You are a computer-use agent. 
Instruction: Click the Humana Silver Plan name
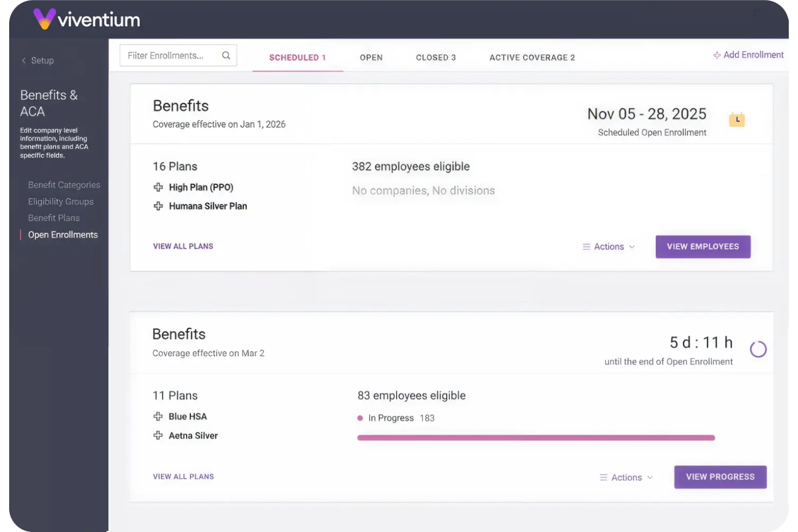point(208,206)
